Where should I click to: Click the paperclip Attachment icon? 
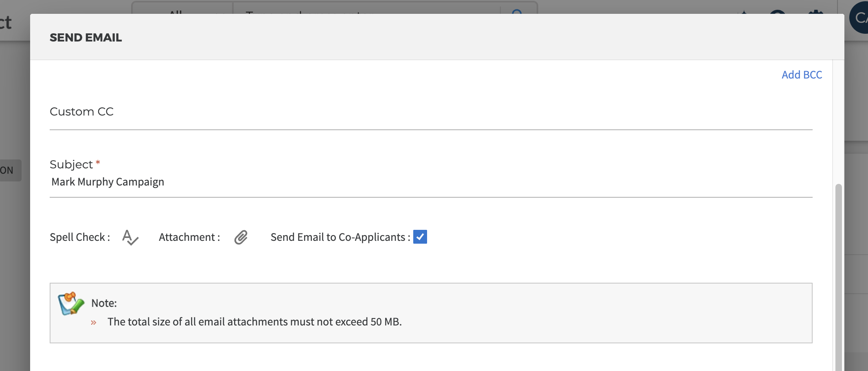click(241, 237)
